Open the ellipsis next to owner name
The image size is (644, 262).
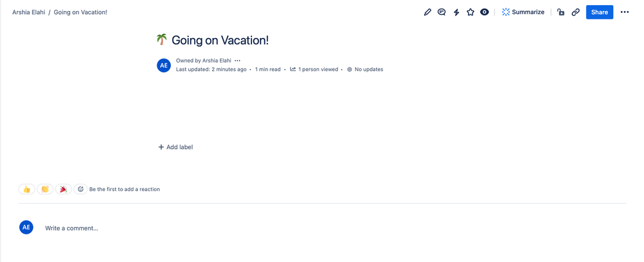click(x=237, y=61)
